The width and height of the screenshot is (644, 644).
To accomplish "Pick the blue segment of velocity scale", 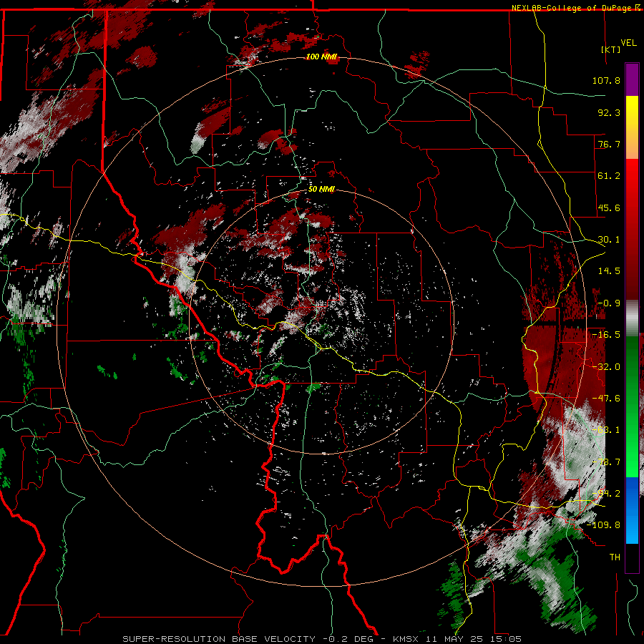I will (632, 510).
